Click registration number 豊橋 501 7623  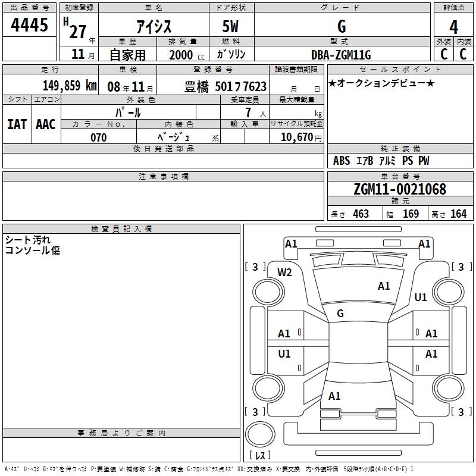pyautogui.click(x=226, y=87)
